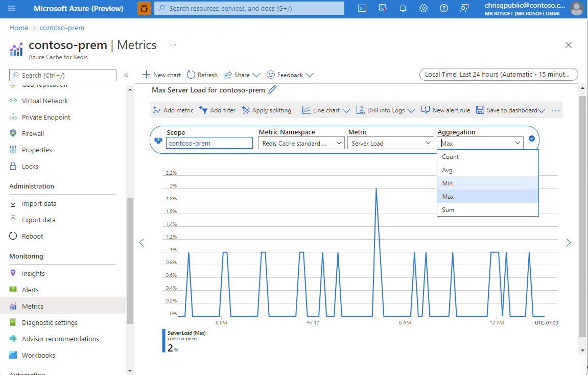Click the Drill into Logs icon
Screen dimensions: 588x375
pos(361,110)
